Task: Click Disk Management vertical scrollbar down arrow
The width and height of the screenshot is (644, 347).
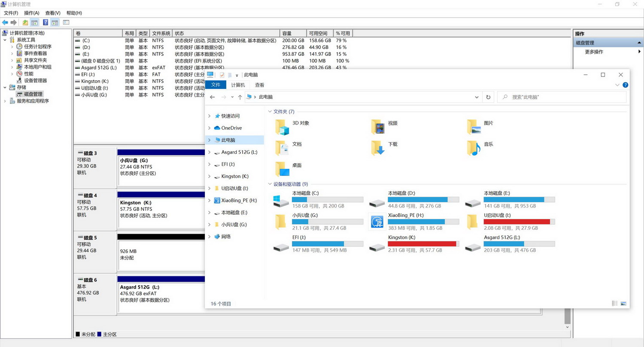Action: click(x=568, y=327)
